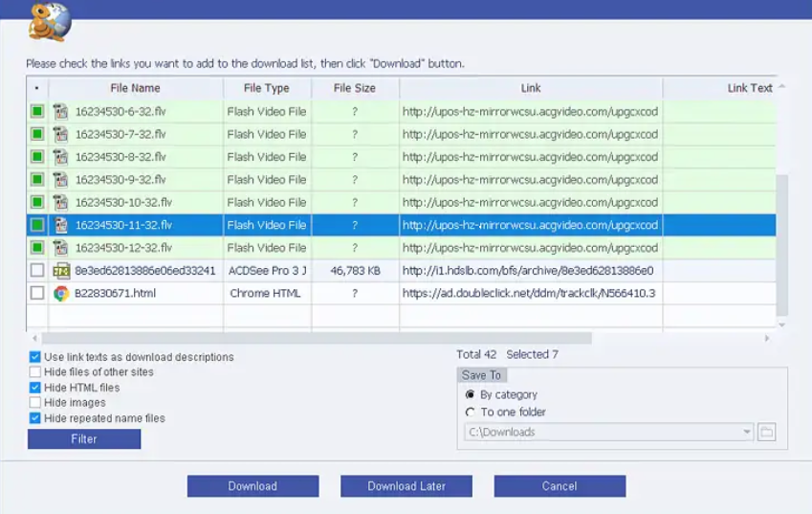Apply settings with the Filter button
The width and height of the screenshot is (812, 514).
(84, 439)
